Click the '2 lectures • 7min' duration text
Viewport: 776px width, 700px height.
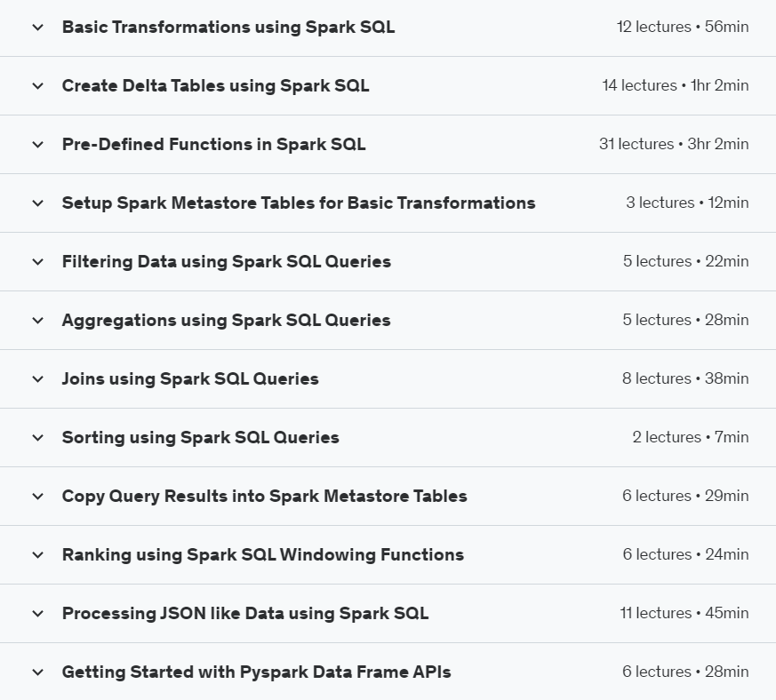point(690,437)
